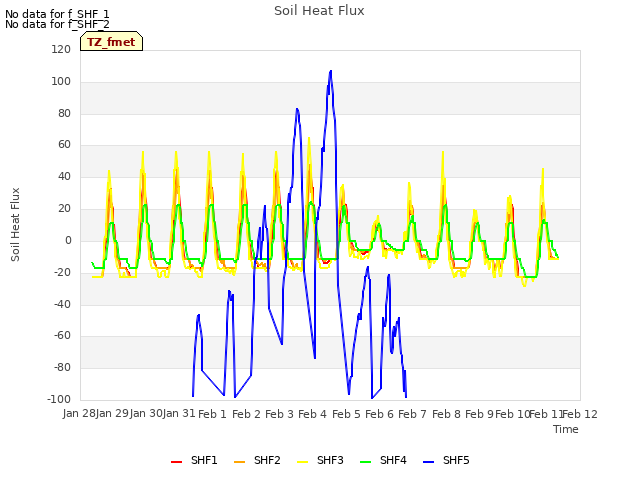This screenshot has width=640, height=480.
Task: Click the Feb 9 x-axis tick label
Action: 479,414
